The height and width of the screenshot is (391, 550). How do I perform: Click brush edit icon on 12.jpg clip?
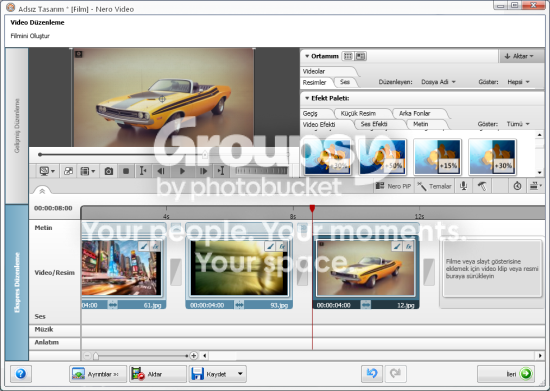pyautogui.click(x=397, y=246)
